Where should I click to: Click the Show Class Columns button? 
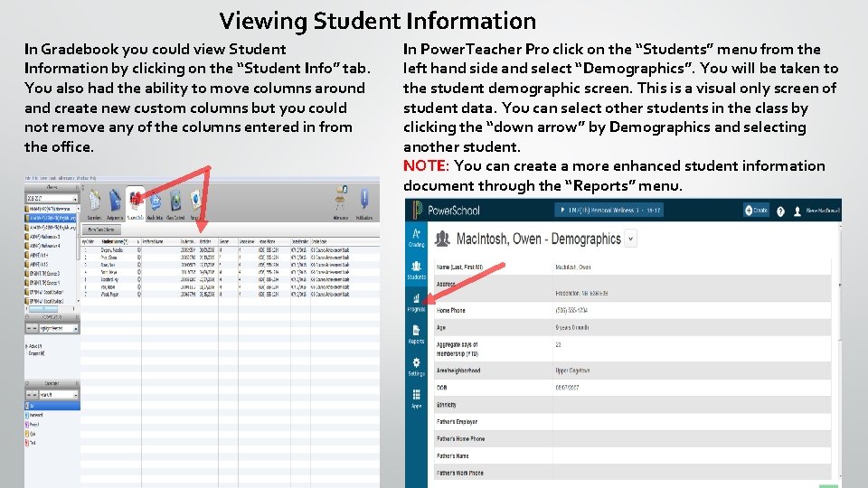101,229
